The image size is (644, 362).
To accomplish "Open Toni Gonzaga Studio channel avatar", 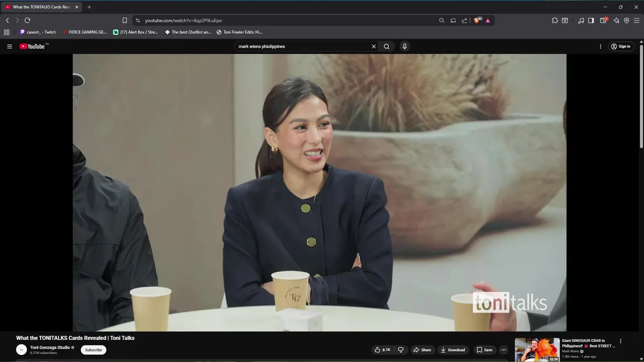I will point(21,350).
